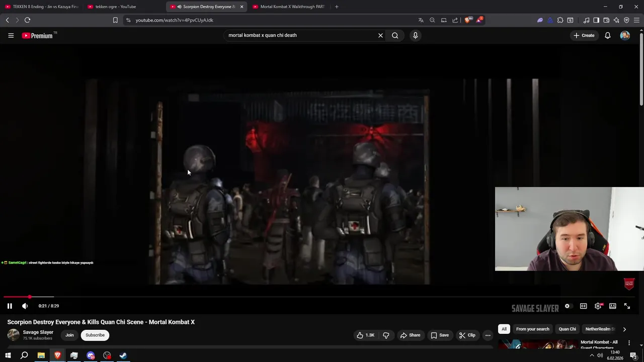The width and height of the screenshot is (644, 362).
Task: Like the video (1.3K)
Action: tap(366, 335)
